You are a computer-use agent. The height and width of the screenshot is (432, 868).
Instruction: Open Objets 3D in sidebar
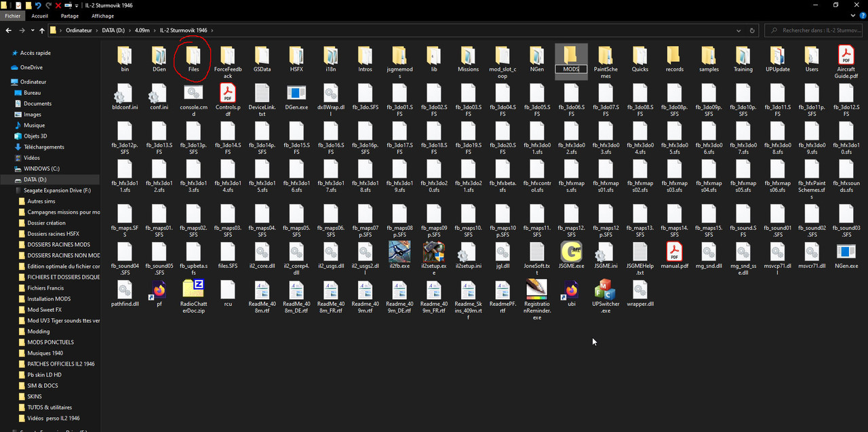[x=36, y=136]
